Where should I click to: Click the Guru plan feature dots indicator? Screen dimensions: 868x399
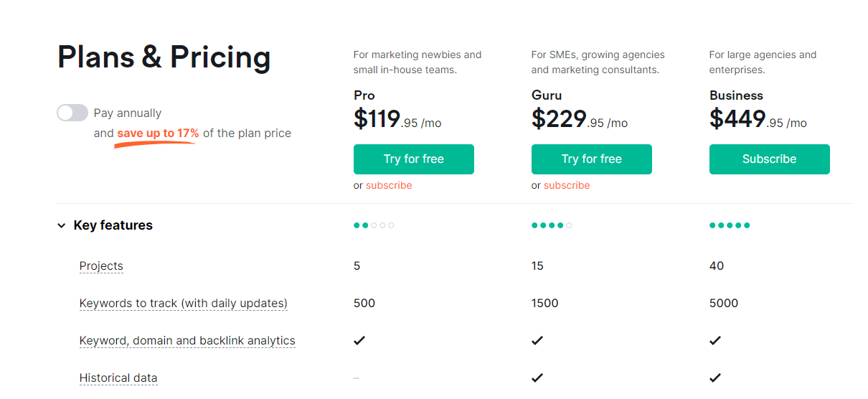pyautogui.click(x=552, y=225)
